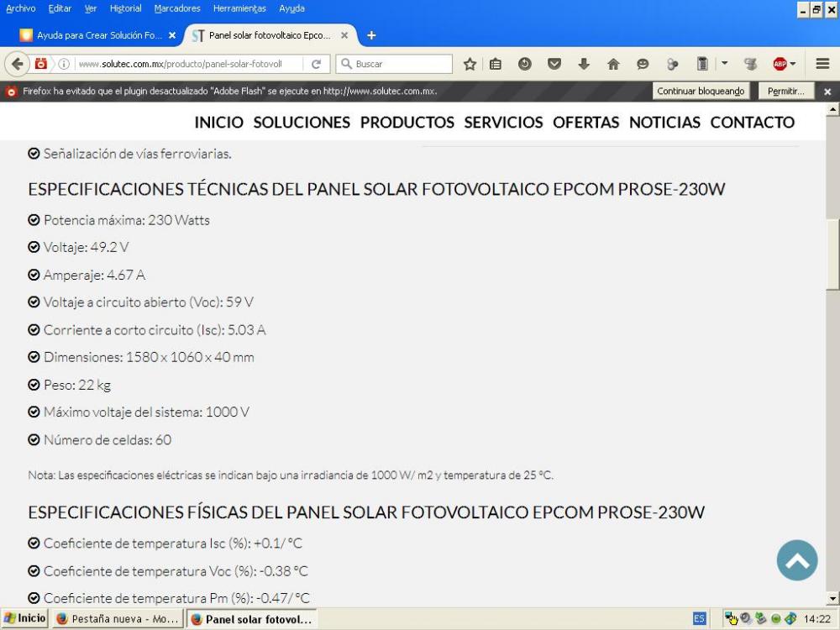Click the ES language bar indicator

699,619
